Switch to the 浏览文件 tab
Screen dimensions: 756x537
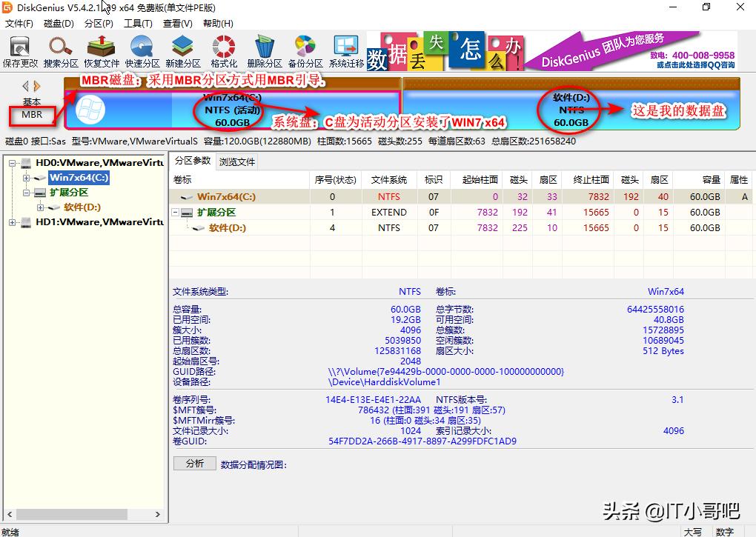(x=239, y=160)
